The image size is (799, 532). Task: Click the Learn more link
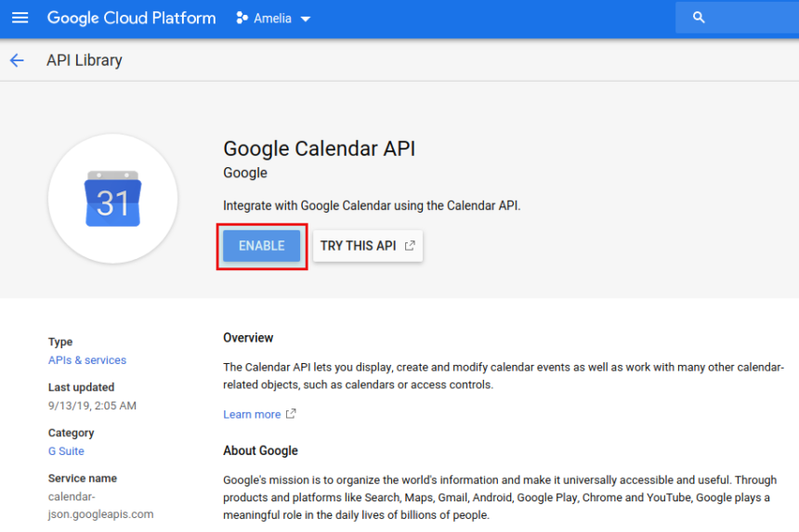pos(252,414)
